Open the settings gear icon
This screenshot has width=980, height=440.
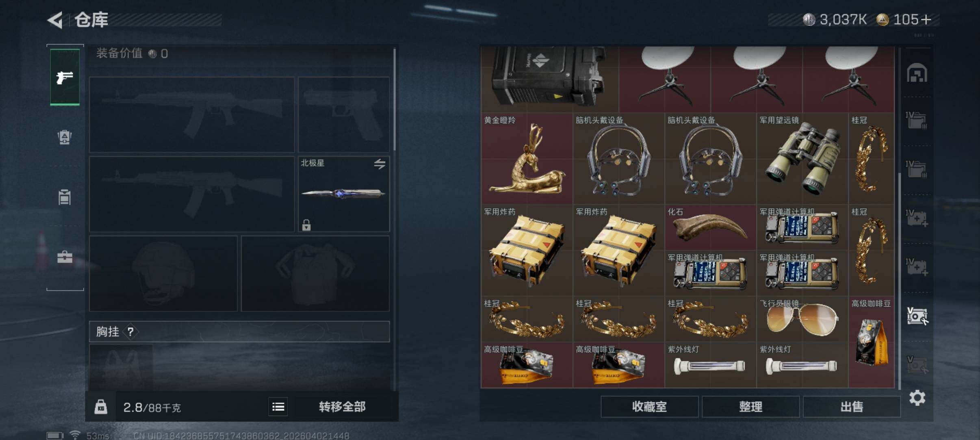917,398
